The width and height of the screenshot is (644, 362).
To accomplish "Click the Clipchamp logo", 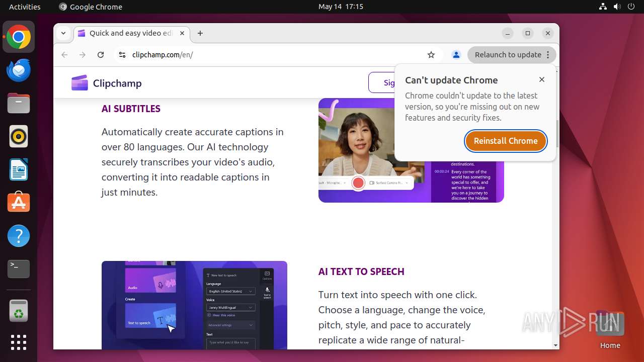I will click(x=107, y=83).
